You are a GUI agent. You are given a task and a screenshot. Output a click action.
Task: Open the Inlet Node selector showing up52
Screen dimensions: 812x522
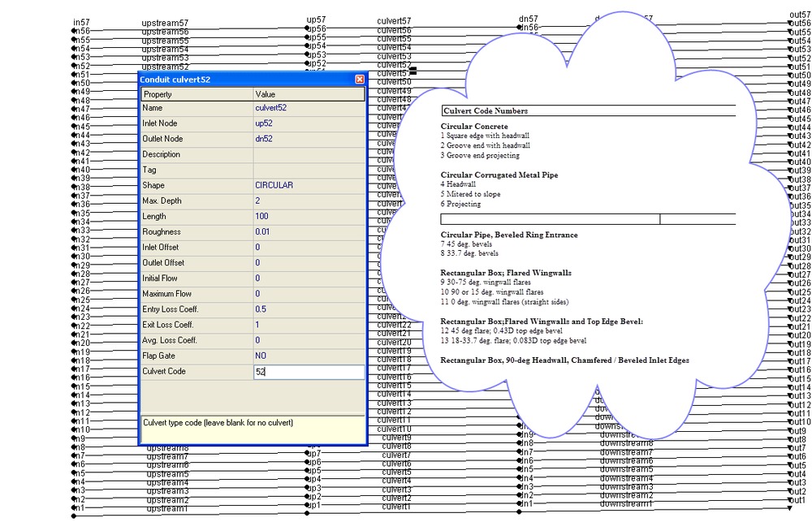click(x=276, y=123)
